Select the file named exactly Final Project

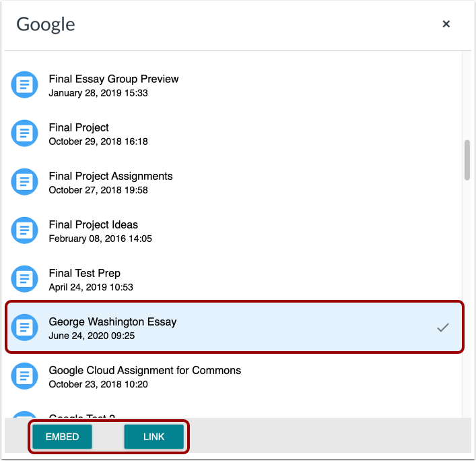[79, 127]
